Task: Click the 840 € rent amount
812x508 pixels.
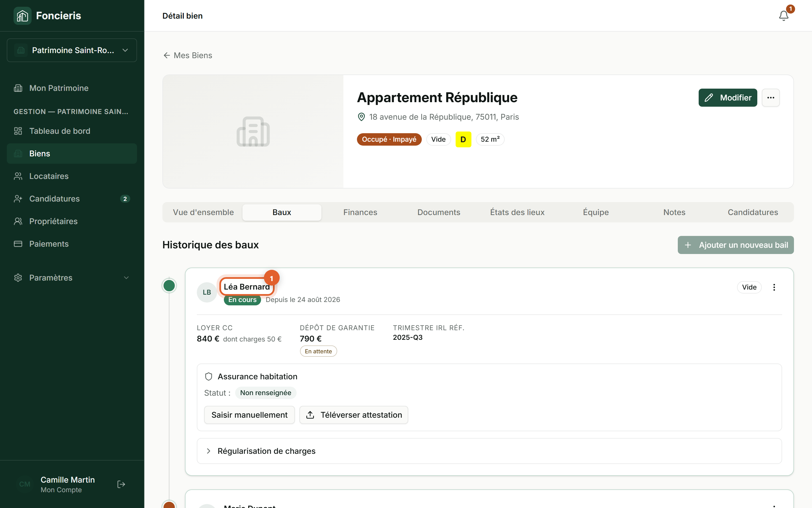Action: point(208,339)
